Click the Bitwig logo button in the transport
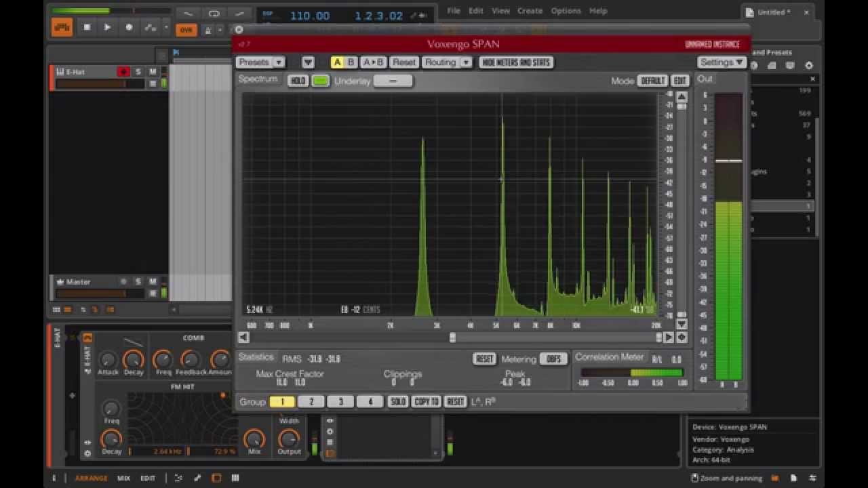Viewport: 868px width, 488px height. click(x=62, y=27)
